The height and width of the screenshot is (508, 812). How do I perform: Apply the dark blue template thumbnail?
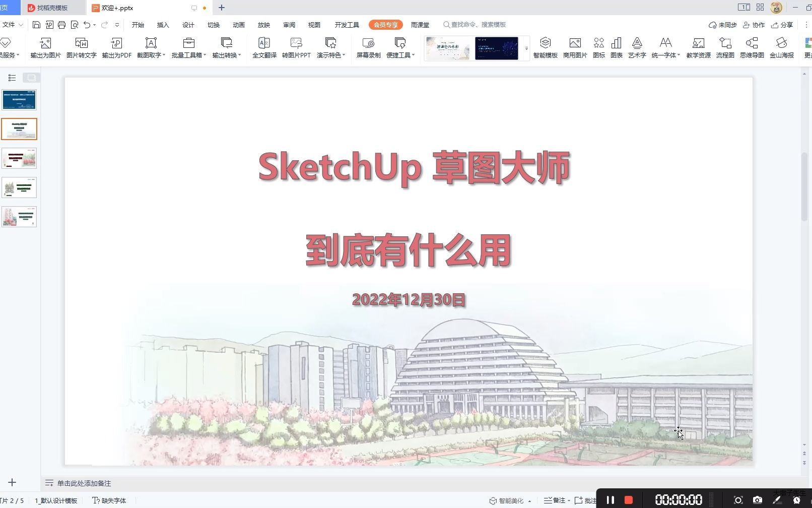point(496,48)
